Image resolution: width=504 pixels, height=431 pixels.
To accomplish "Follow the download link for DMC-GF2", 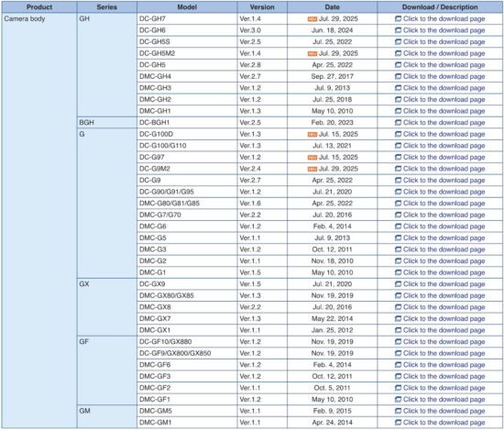I will [x=444, y=388].
